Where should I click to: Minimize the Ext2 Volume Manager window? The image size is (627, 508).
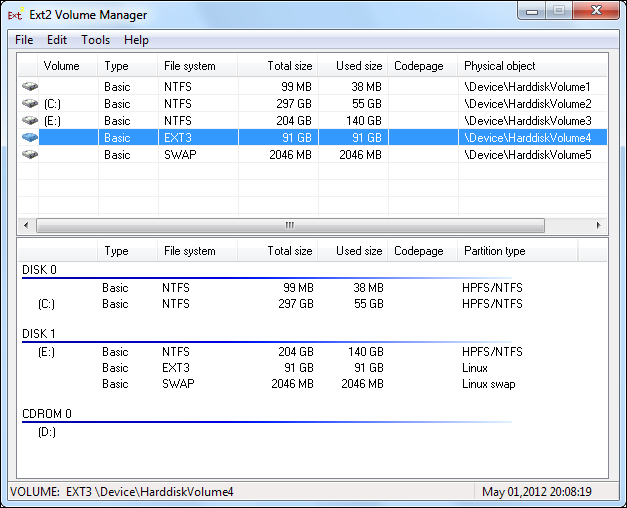coord(532,11)
